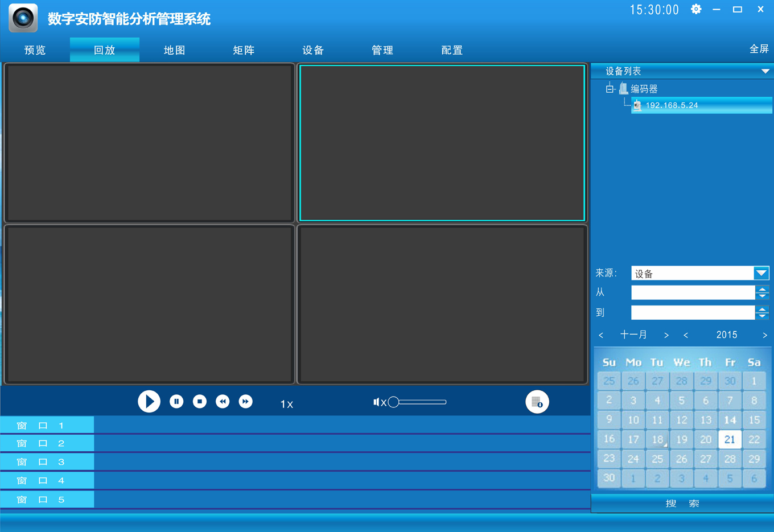
Task: Select date 14 on the calendar
Action: click(730, 419)
